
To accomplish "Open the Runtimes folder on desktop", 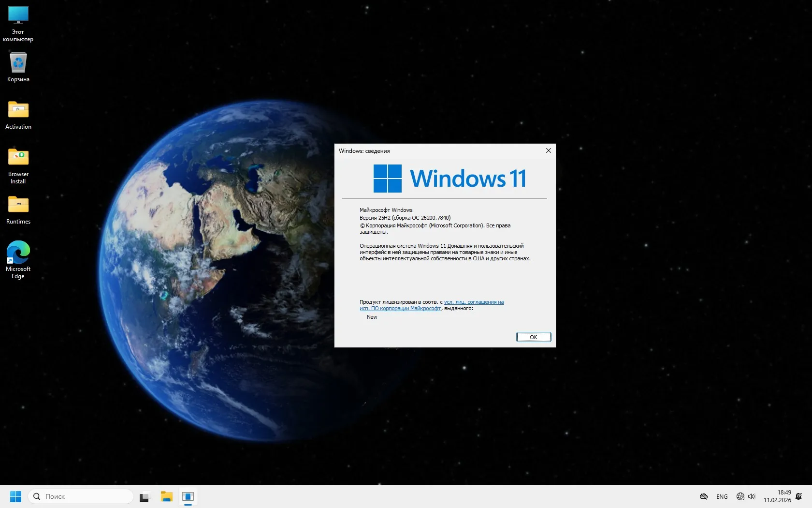I will click(18, 207).
